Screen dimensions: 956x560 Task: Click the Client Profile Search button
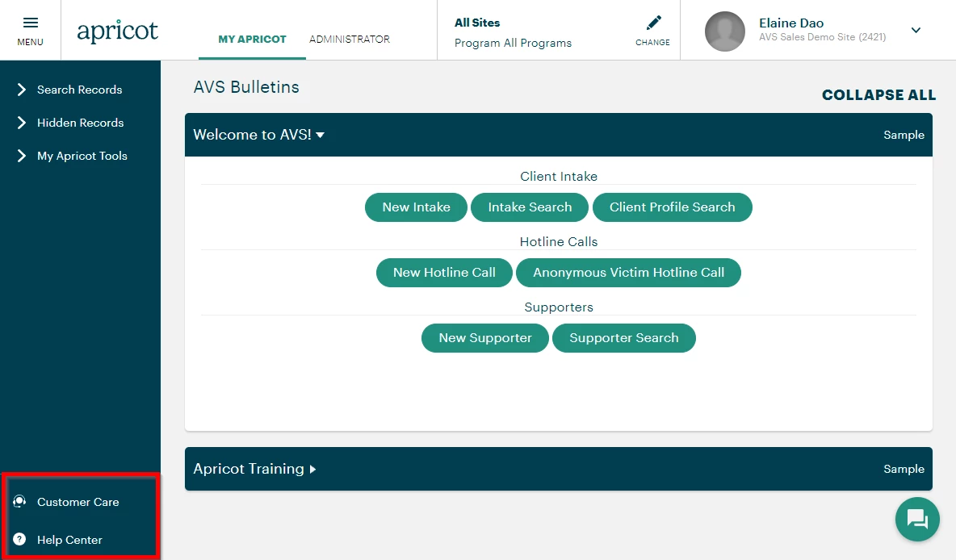672,207
